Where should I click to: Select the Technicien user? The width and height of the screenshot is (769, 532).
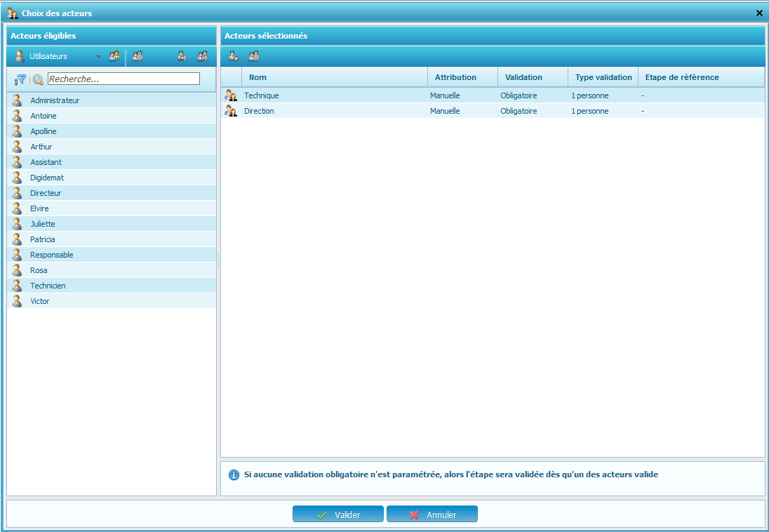pos(48,286)
